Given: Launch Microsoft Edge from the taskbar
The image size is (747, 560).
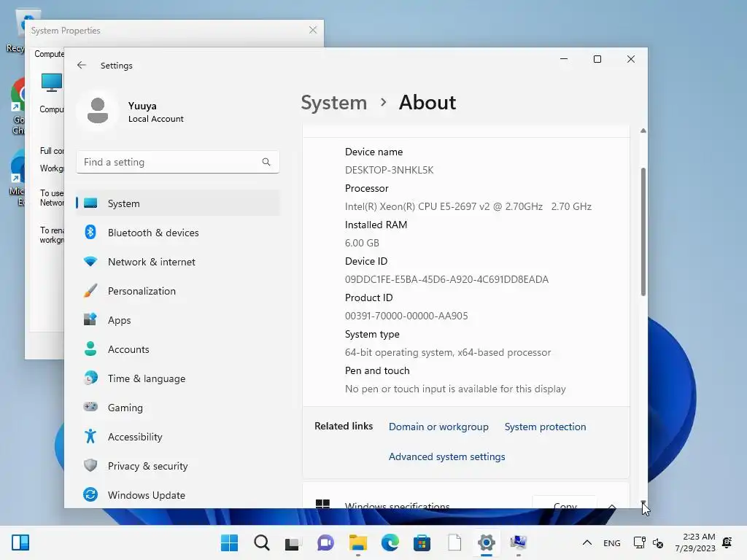Looking at the screenshot, I should [x=390, y=542].
